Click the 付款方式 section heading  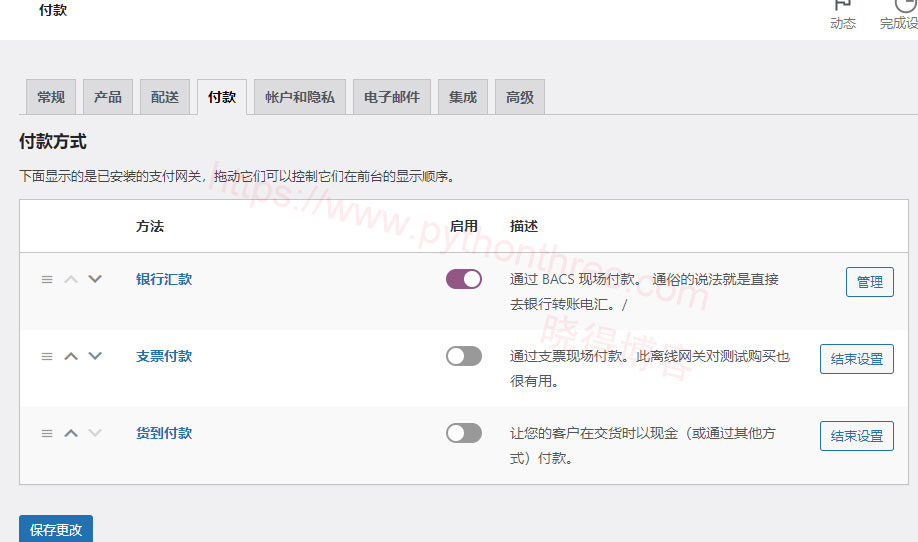click(53, 142)
